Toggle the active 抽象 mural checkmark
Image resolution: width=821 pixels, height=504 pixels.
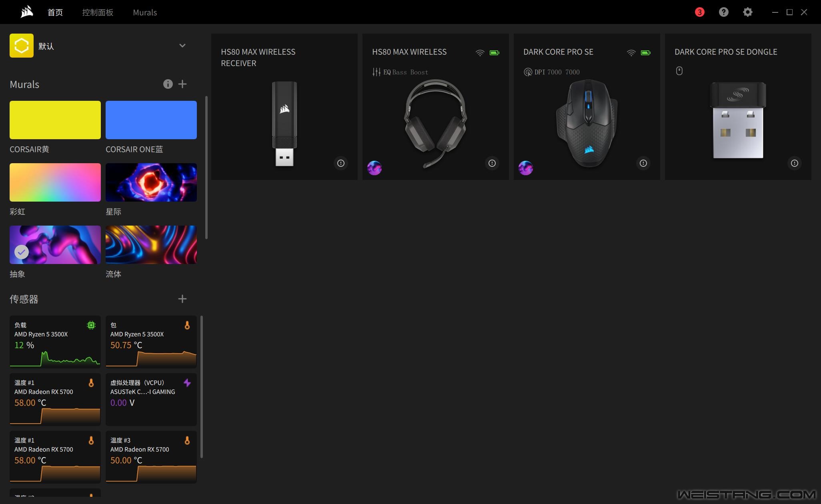[22, 252]
